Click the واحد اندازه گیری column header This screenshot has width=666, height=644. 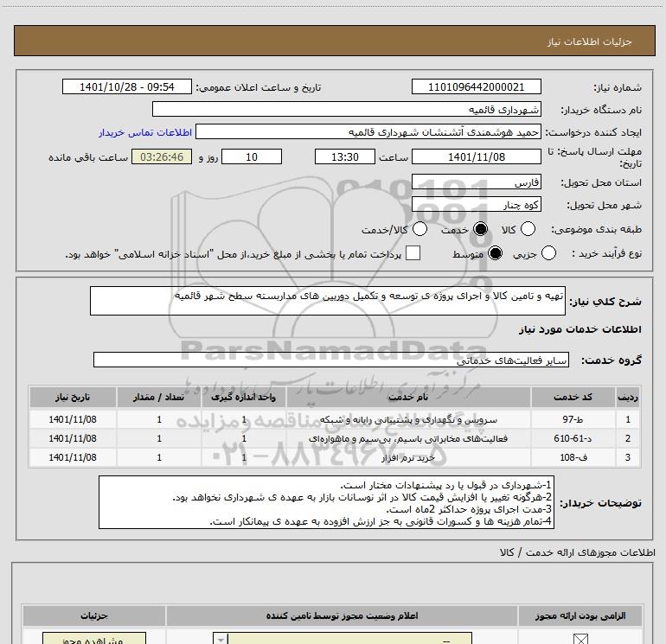pos(244,397)
